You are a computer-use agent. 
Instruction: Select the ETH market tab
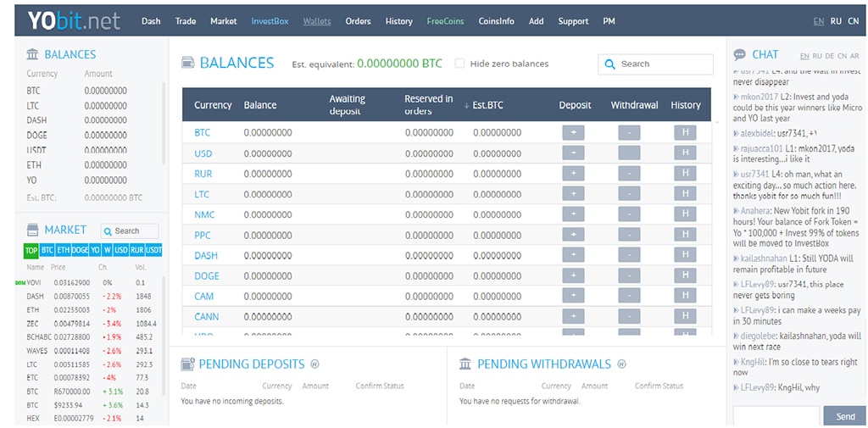tap(63, 250)
